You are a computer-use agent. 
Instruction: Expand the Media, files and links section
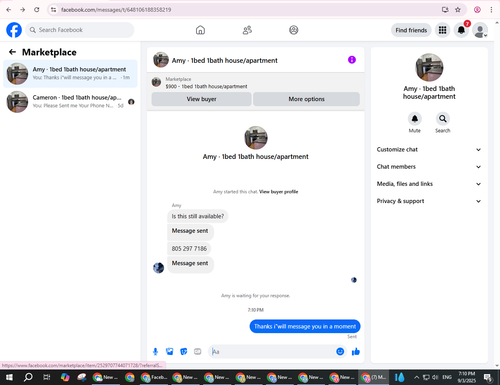429,184
